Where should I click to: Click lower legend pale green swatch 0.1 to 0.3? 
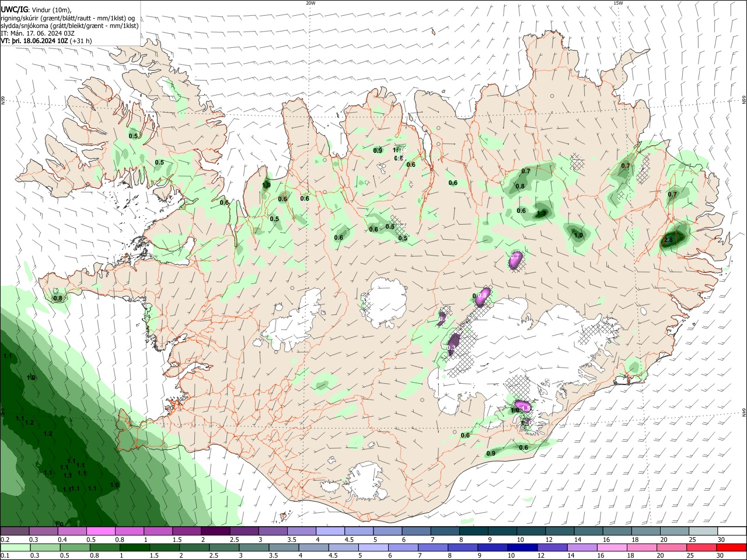pyautogui.click(x=15, y=548)
